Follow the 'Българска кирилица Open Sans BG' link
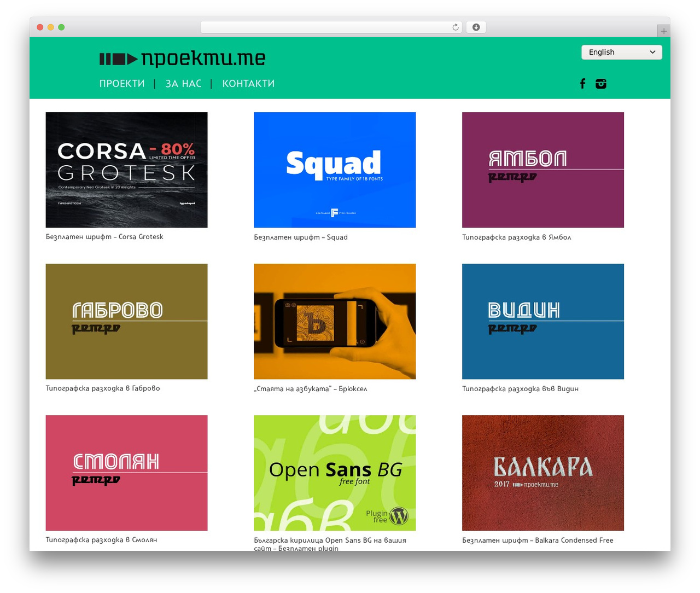This screenshot has width=700, height=593. click(x=330, y=544)
